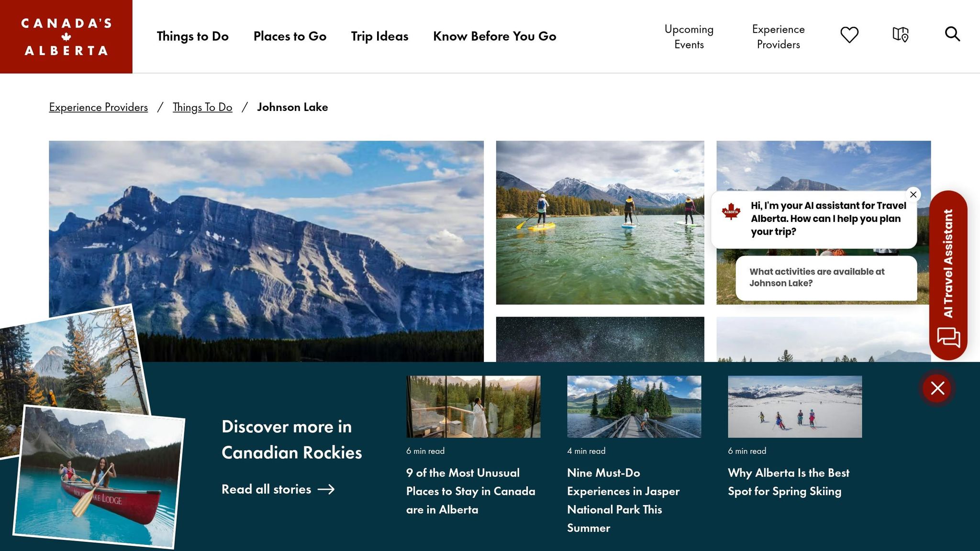Dismiss the Discover more stories banner
The width and height of the screenshot is (980, 551).
937,388
